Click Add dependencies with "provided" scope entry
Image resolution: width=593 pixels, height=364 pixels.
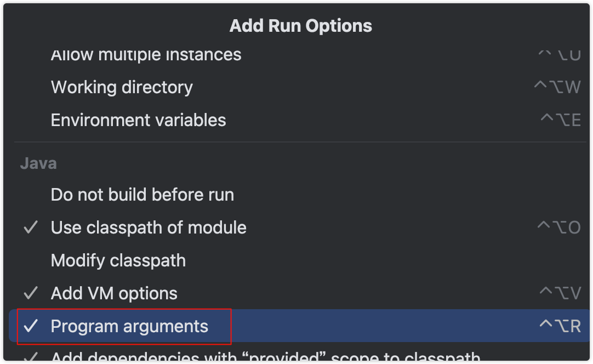(x=265, y=357)
